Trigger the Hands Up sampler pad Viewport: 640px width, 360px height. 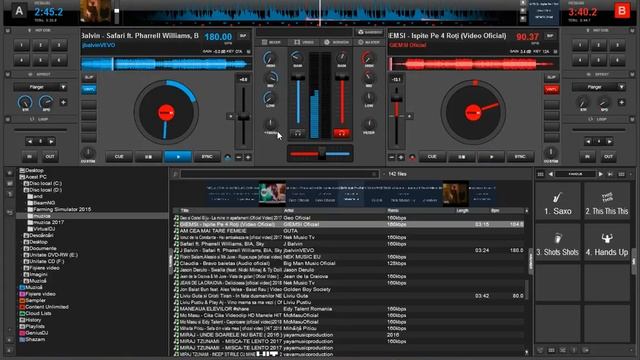tap(607, 242)
